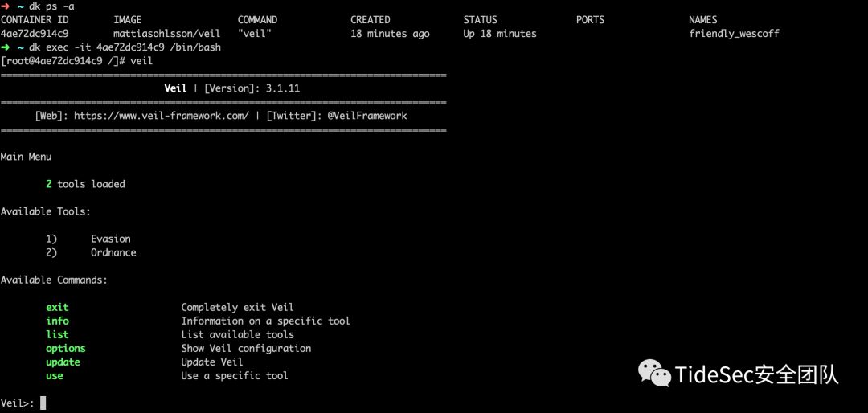Click the "Completely exit Veil" description
This screenshot has width=868, height=413.
(237, 307)
